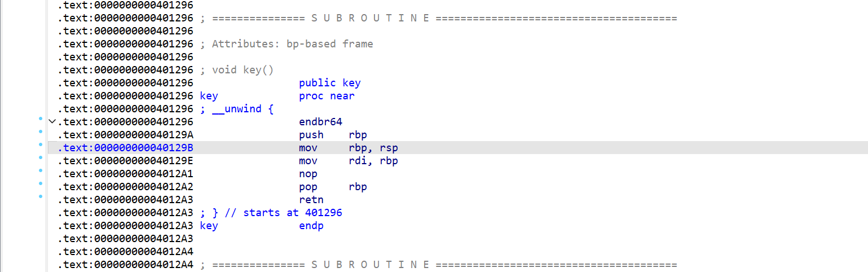Image resolution: width=868 pixels, height=272 pixels.
Task: Click the margin dot beside pop rbp
Action: (x=40, y=184)
